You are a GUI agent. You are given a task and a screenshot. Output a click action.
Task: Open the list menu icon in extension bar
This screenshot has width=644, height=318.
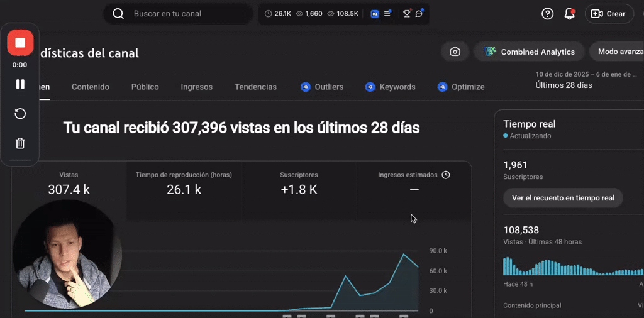387,14
